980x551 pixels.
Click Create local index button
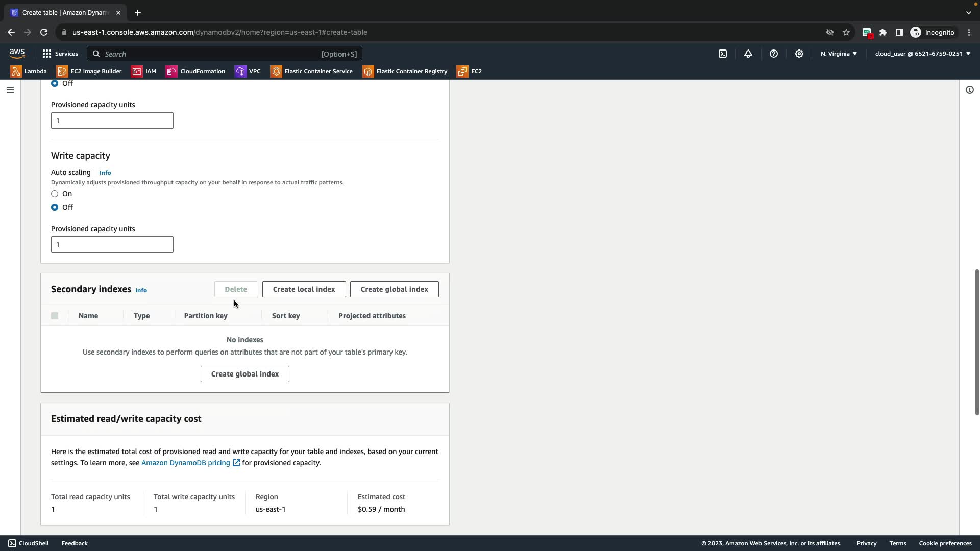coord(304,289)
